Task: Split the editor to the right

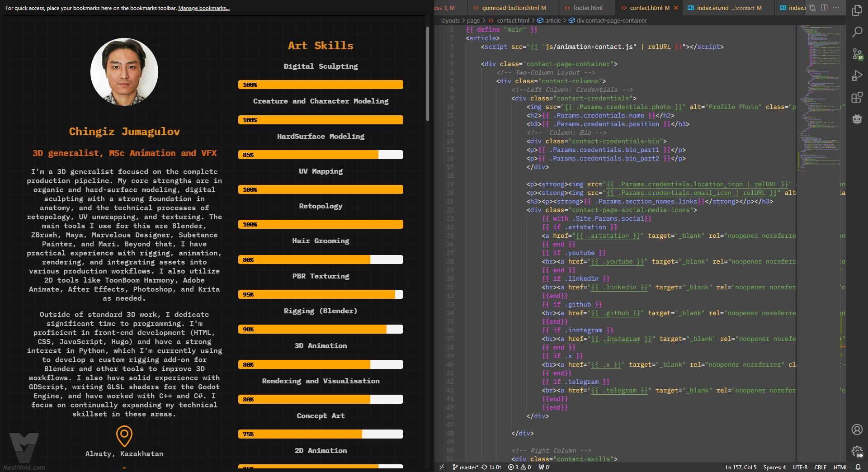Action: (x=824, y=8)
